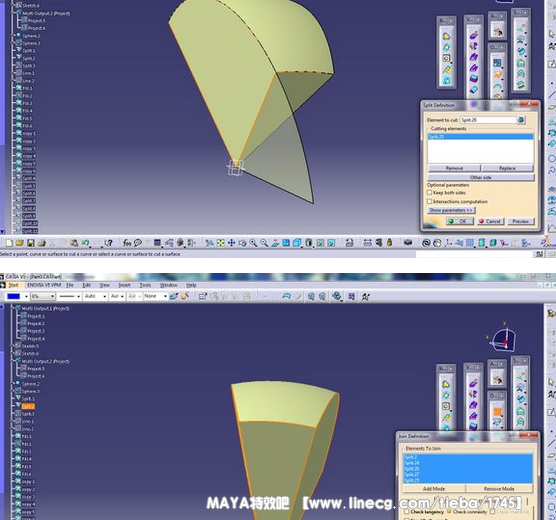Select the orange-highlighted Split.2 tree item
556x520 pixels.
tap(28, 406)
